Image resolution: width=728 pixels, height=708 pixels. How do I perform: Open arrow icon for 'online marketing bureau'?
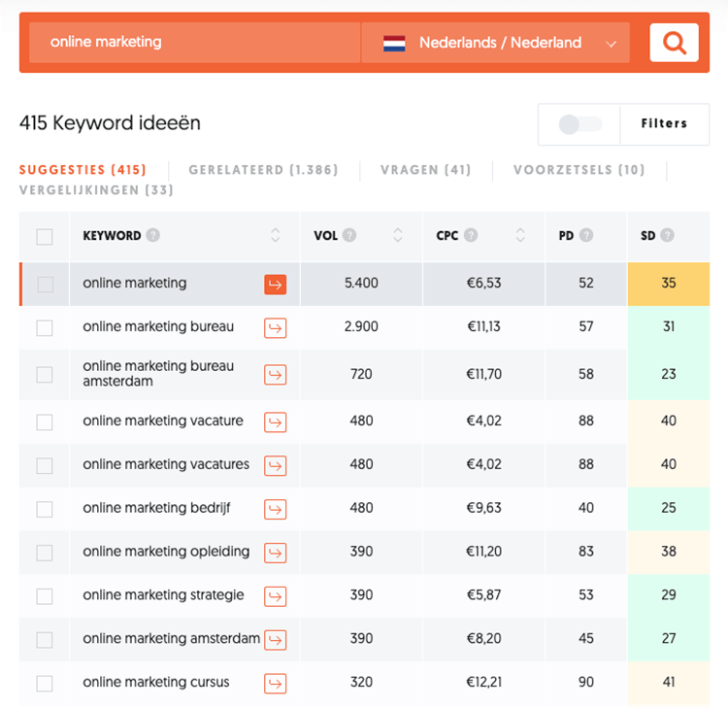(x=276, y=328)
